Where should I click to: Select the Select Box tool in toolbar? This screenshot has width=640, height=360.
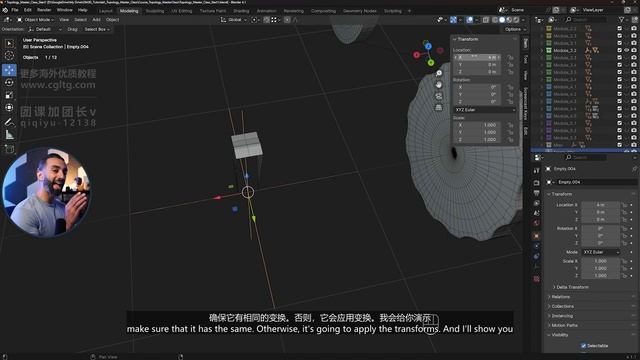click(9, 43)
